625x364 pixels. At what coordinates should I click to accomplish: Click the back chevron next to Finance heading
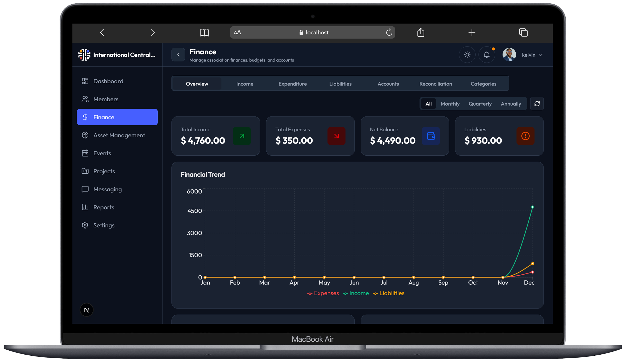tap(178, 54)
